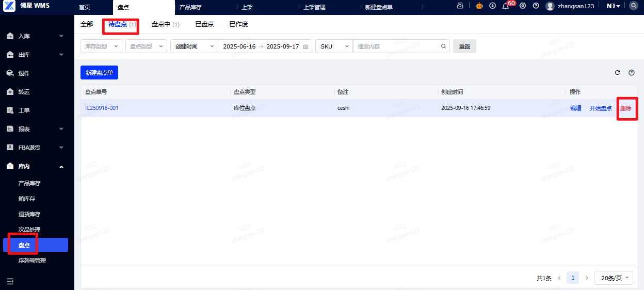Expand the 出库 menu chevron

pyautogui.click(x=61, y=55)
